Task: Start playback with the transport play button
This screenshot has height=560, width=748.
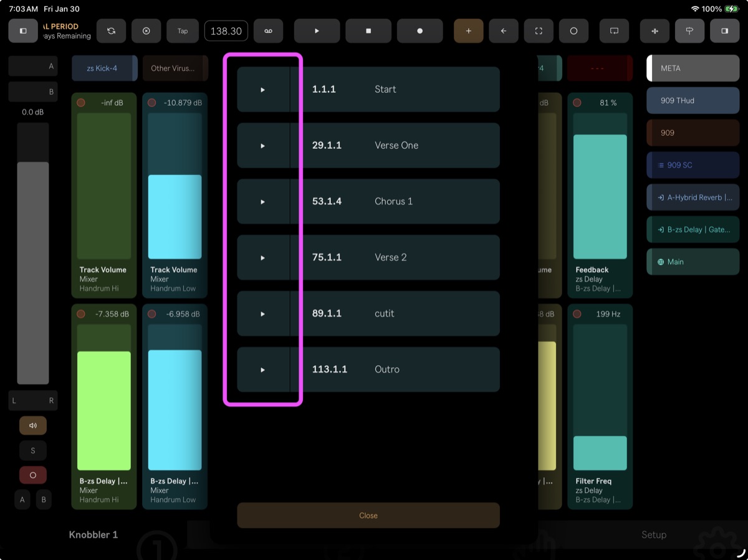Action: click(317, 31)
